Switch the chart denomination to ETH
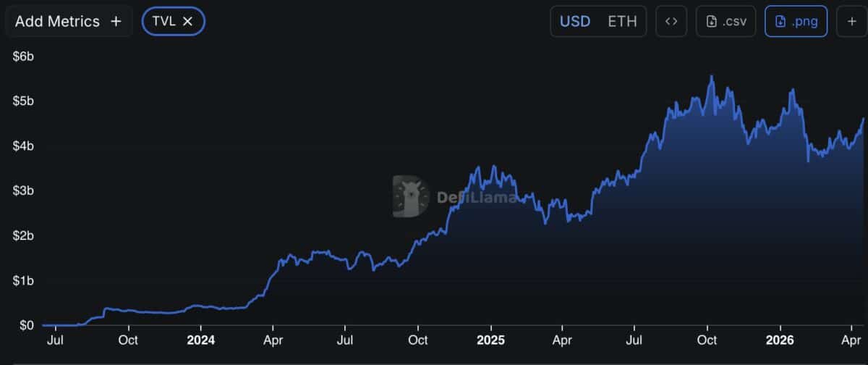The height and width of the screenshot is (365, 868). tap(622, 22)
